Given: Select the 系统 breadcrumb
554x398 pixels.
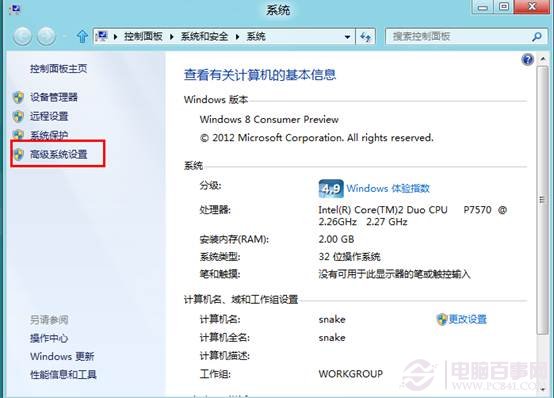Looking at the screenshot, I should [x=256, y=36].
